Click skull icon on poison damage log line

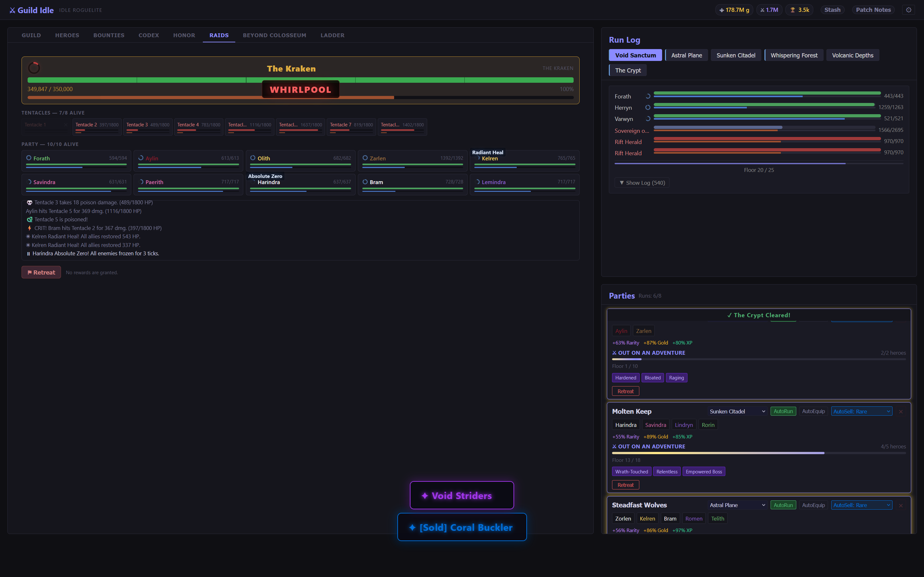click(x=30, y=203)
